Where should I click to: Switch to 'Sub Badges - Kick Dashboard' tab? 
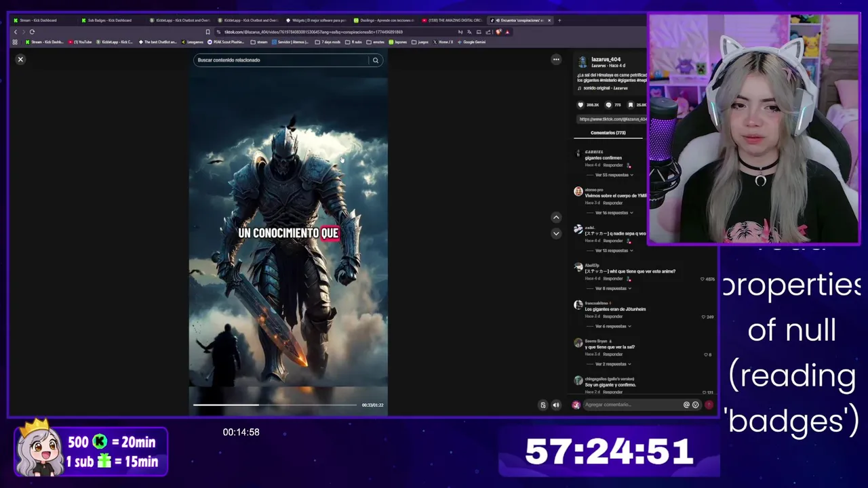click(109, 20)
